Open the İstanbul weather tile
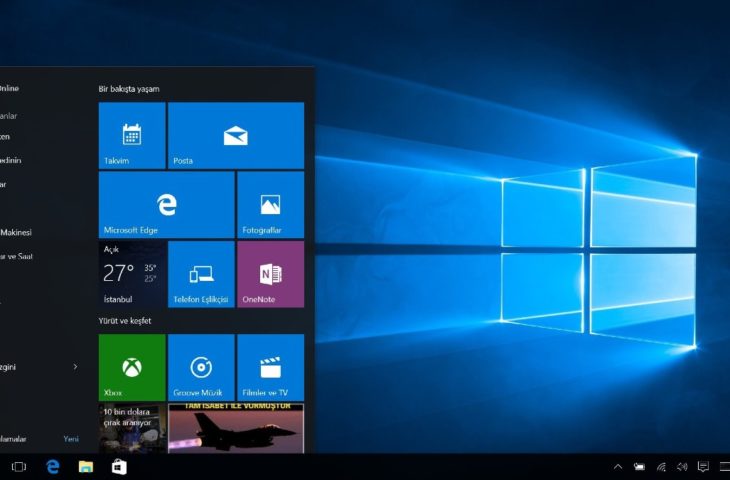 pos(132,274)
